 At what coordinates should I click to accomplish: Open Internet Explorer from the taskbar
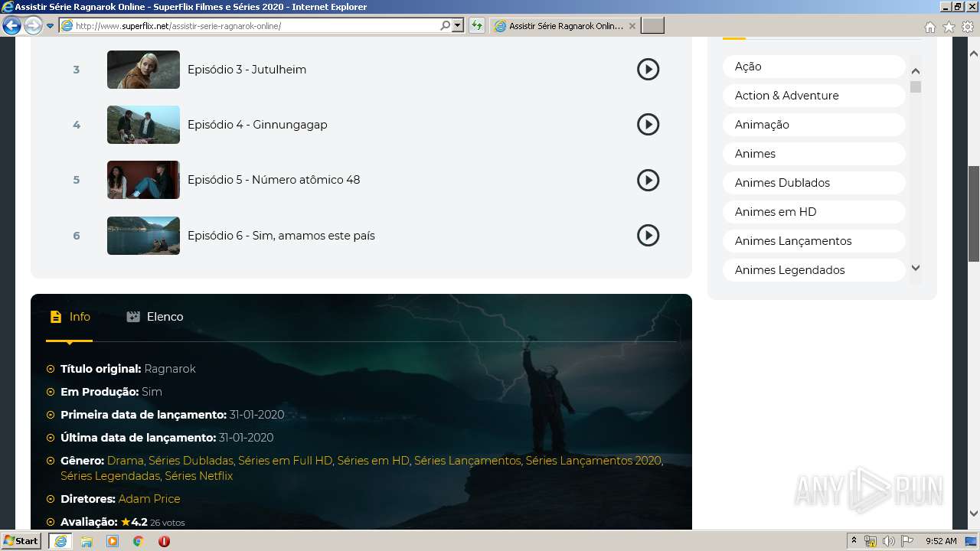coord(60,541)
